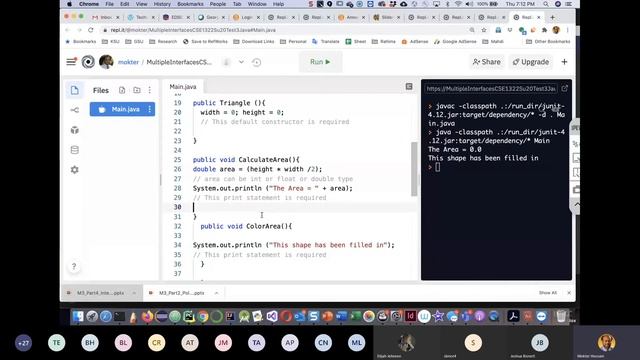This screenshot has height=360, width=640.
Task: Show the +27 additional participants
Action: pos(23,343)
